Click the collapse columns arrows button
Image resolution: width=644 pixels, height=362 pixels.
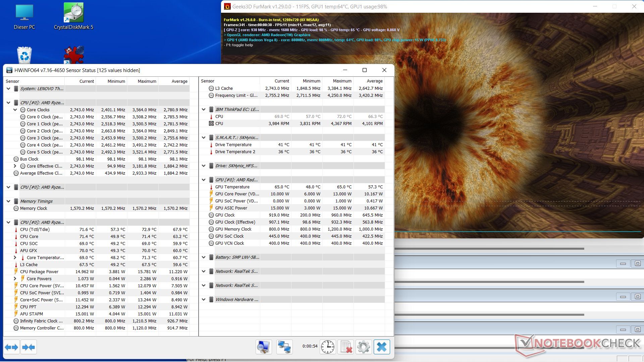[29, 347]
